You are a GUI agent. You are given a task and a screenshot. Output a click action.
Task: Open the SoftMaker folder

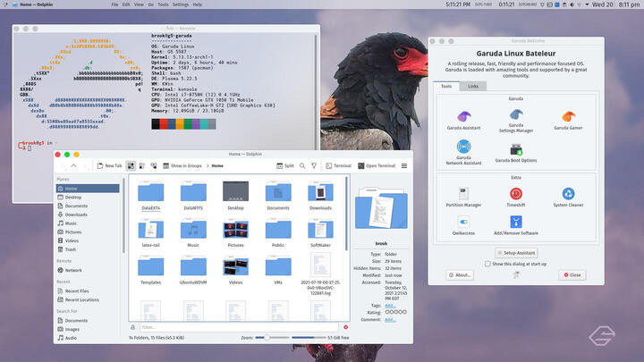(320, 232)
